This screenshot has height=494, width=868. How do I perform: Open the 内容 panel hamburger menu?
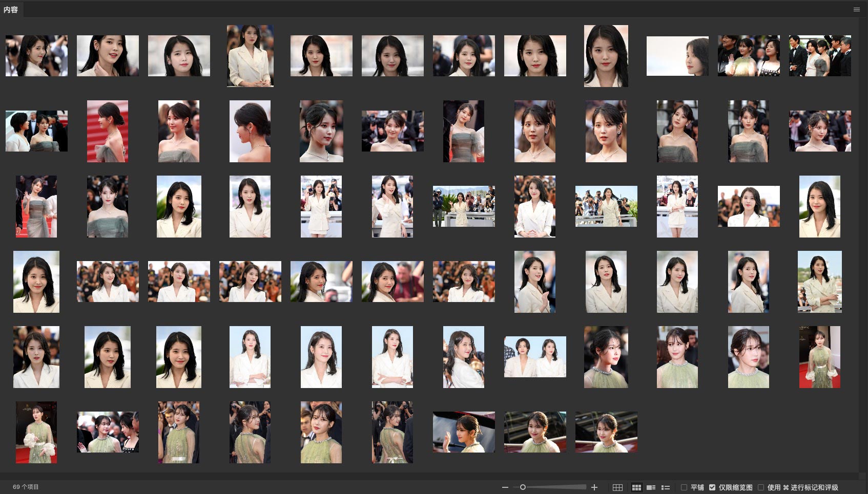tap(857, 9)
